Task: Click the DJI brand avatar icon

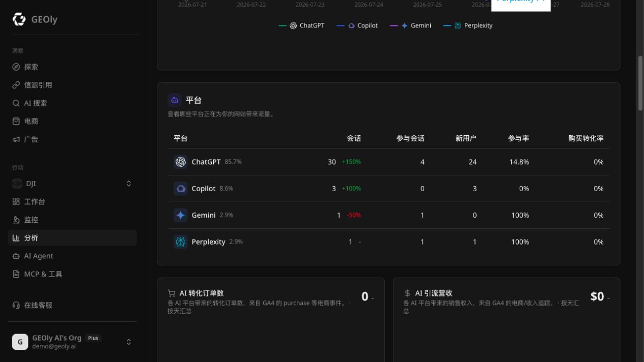Action: [x=17, y=184]
